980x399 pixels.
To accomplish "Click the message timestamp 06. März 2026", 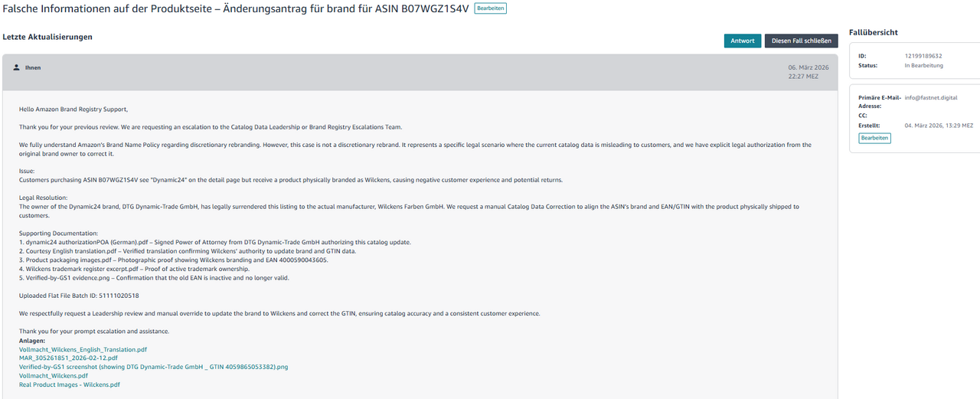I will [808, 67].
